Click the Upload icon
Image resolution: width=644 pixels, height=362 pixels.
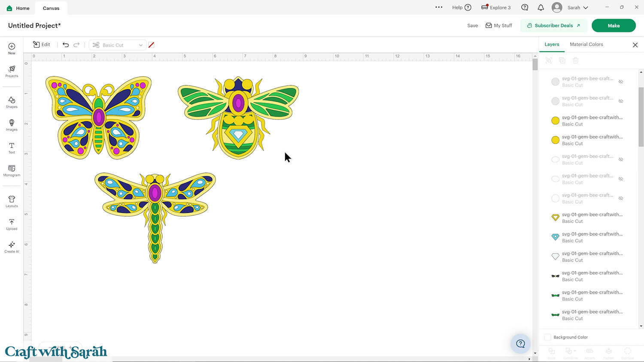(x=12, y=224)
